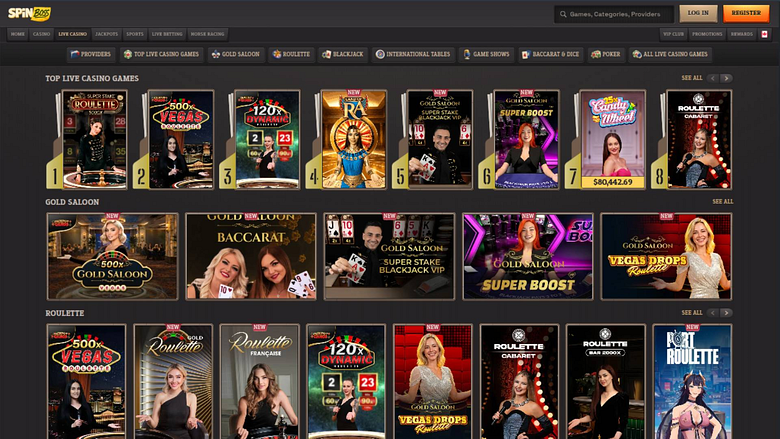Image resolution: width=780 pixels, height=439 pixels.
Task: Select the Game Shows category tab
Action: 486,54
